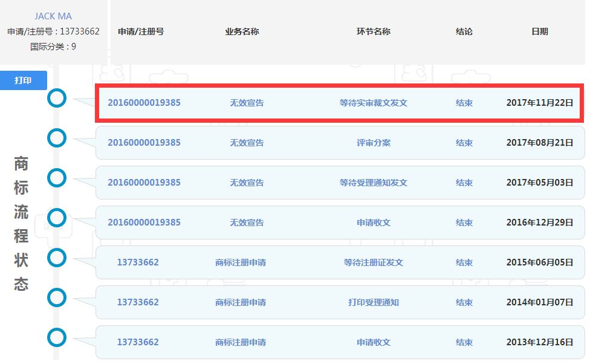Click 商标注册申请 in the 2014年01月07日 row

pos(241,302)
